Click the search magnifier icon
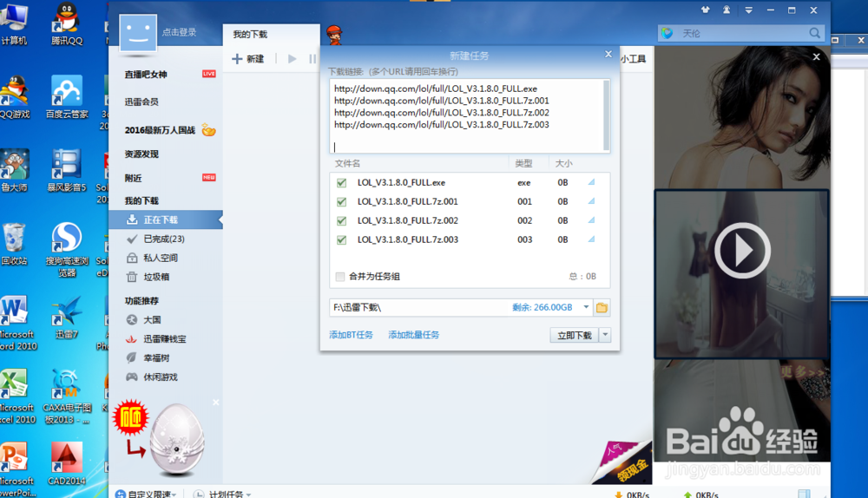Viewport: 868px width, 498px height. click(814, 33)
